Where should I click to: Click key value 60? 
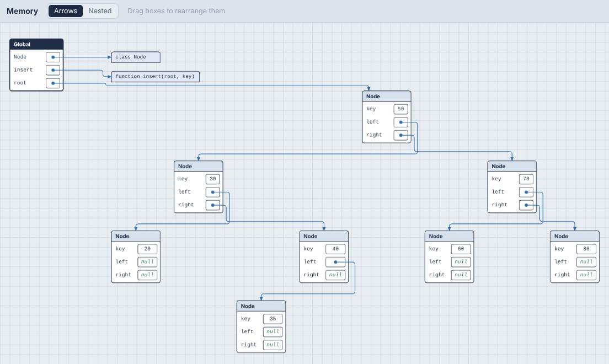461,249
